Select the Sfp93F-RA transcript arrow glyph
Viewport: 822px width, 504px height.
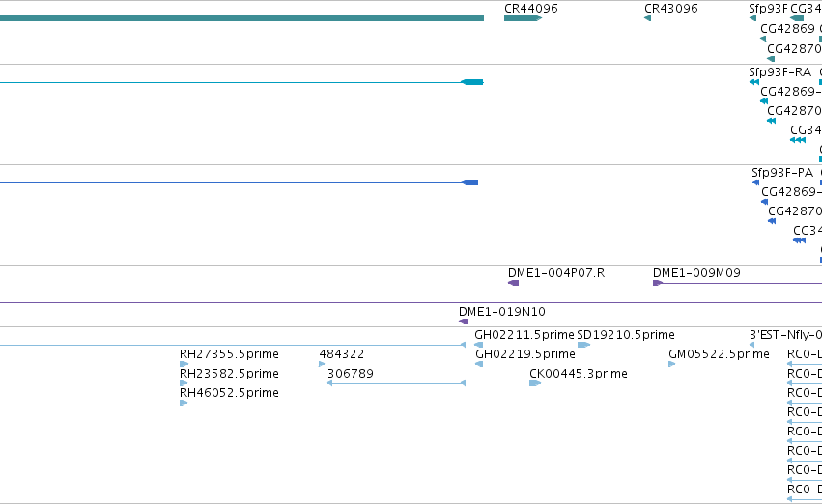[x=754, y=82]
